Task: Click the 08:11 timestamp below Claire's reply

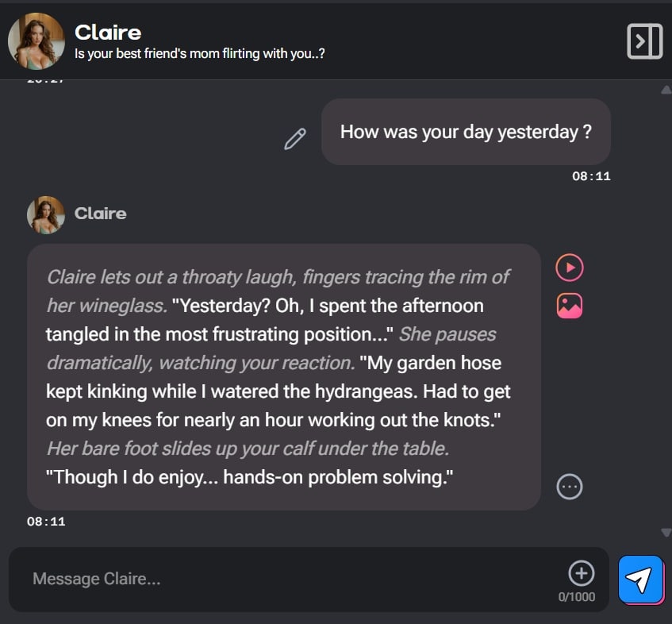Action: [46, 522]
